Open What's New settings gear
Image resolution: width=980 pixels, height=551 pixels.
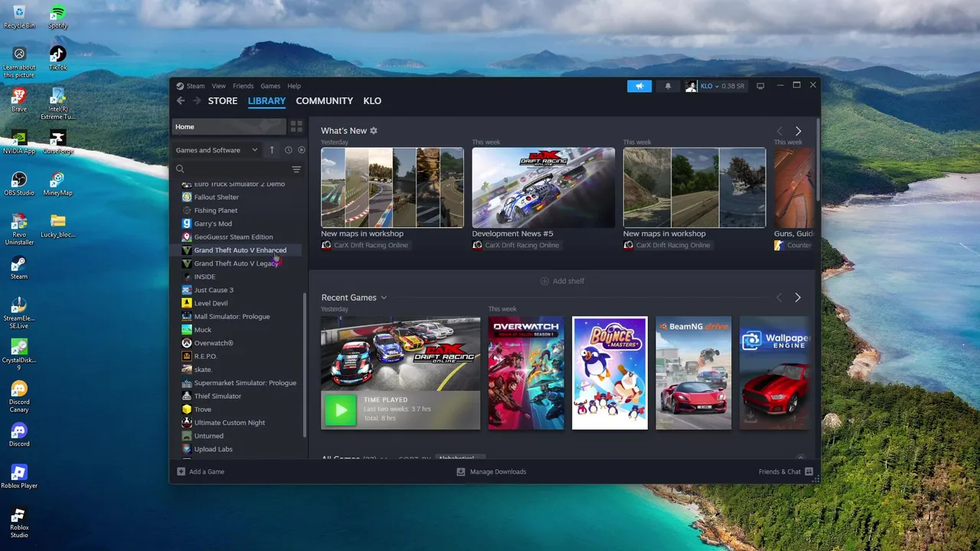coord(374,131)
